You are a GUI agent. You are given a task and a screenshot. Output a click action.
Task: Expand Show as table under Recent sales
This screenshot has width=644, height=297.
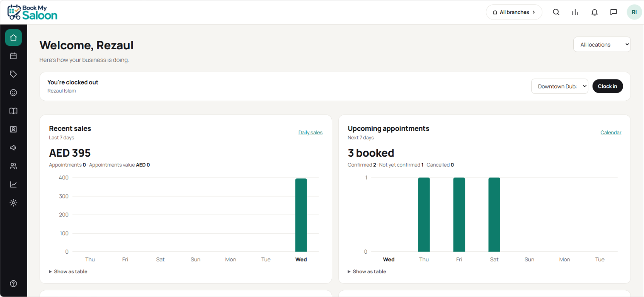(x=68, y=272)
